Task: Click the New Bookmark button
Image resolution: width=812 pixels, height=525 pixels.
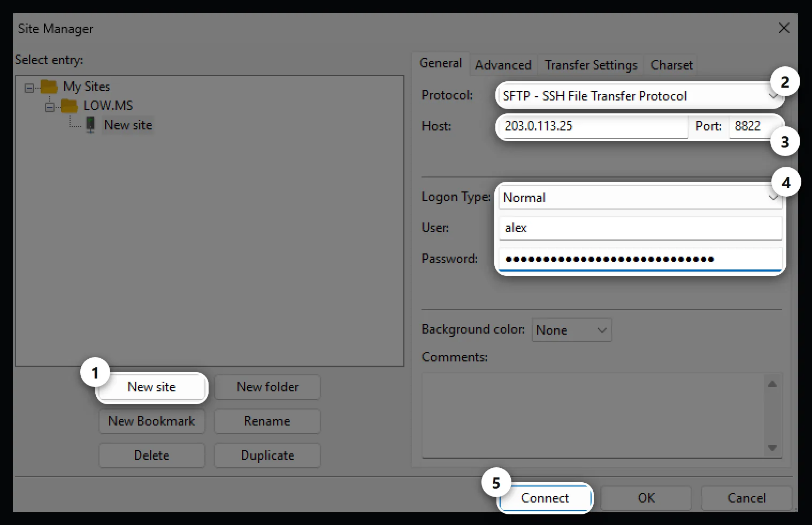Action: [152, 421]
